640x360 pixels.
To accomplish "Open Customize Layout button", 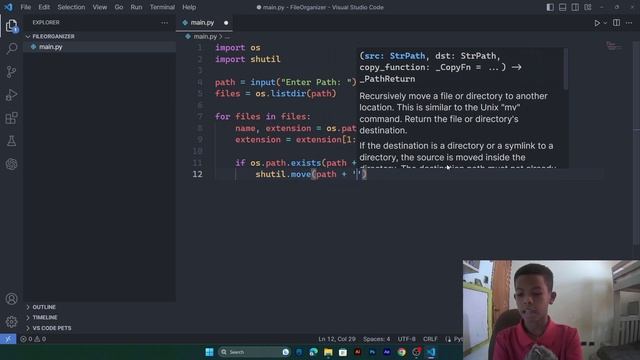I will click(x=588, y=7).
